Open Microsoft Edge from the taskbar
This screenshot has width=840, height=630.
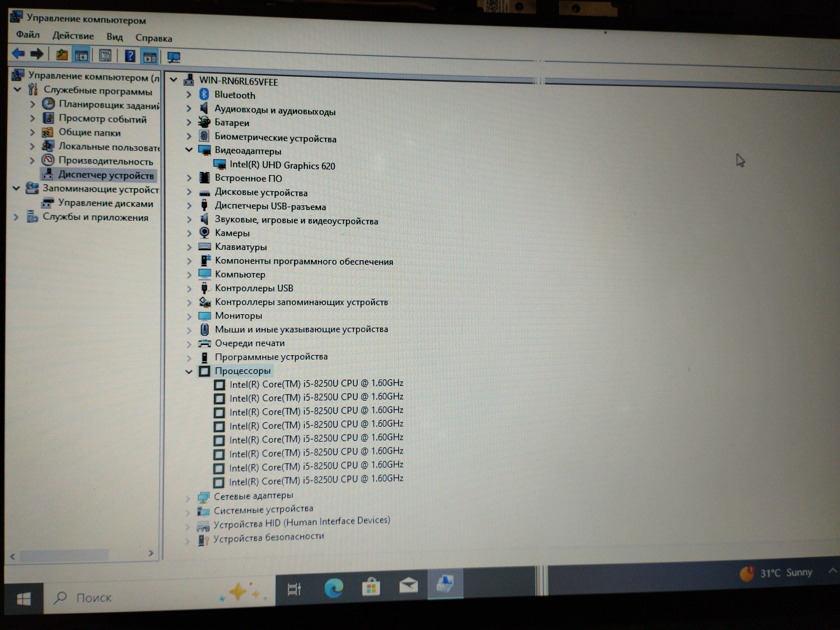[334, 588]
